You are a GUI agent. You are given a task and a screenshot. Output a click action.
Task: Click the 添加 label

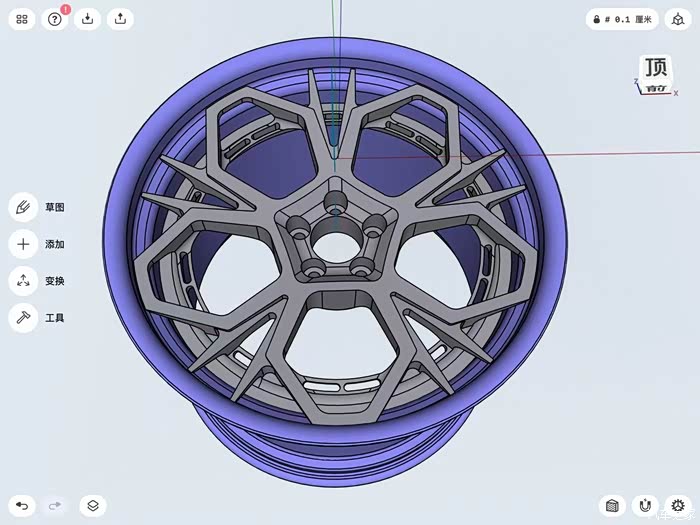point(54,244)
